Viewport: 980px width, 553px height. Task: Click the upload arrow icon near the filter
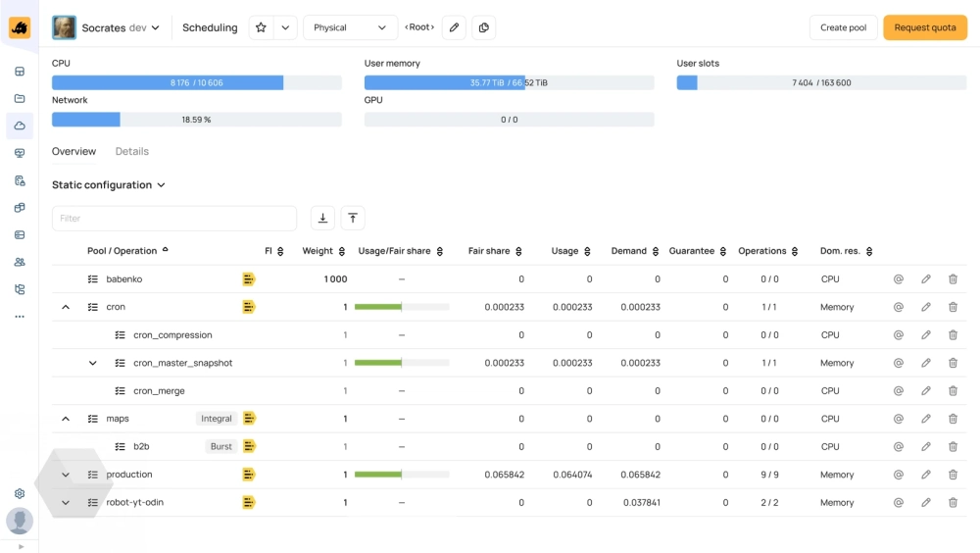(353, 219)
